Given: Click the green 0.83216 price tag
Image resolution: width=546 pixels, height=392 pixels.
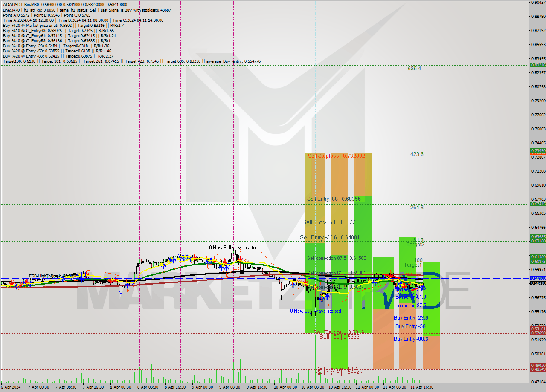Looking at the screenshot, I should 537,65.
